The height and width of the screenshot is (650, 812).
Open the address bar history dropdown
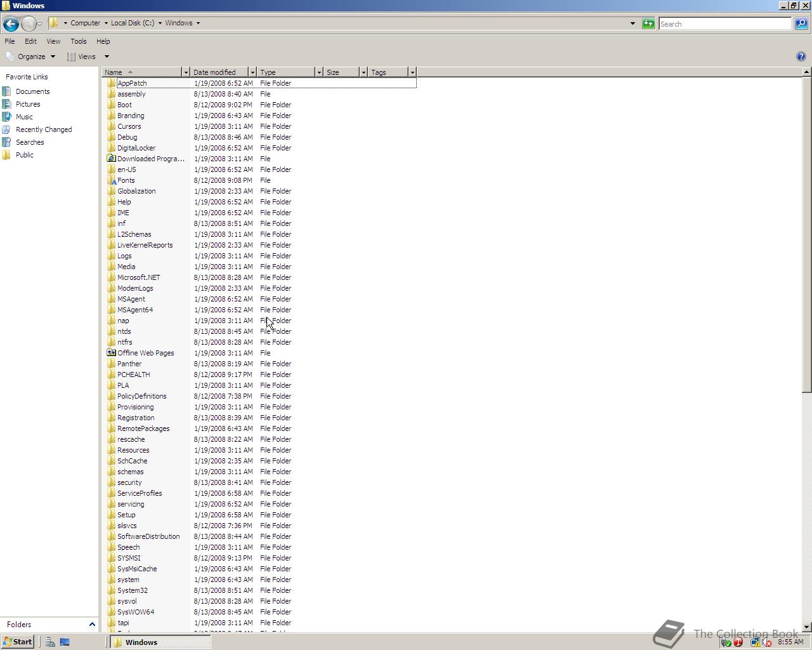(632, 23)
